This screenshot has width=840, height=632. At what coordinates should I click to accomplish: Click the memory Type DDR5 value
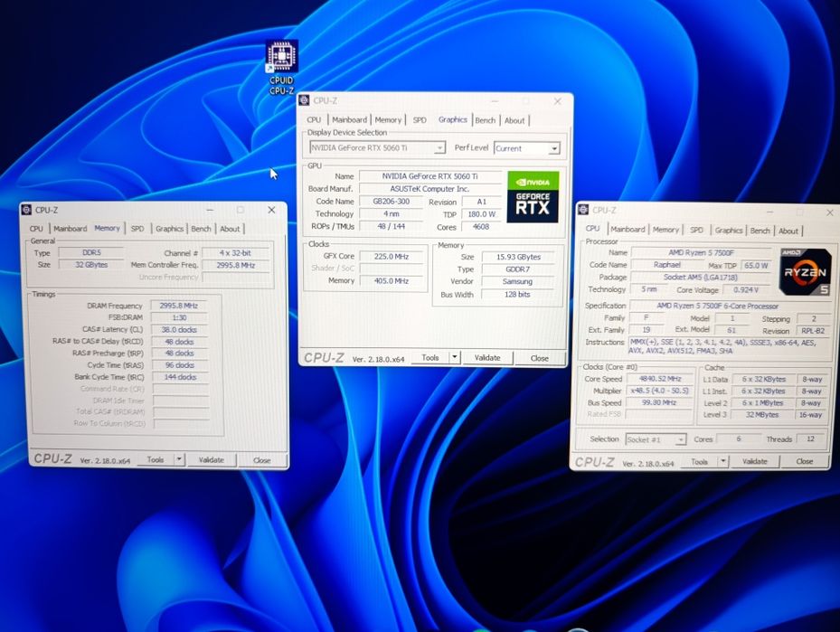pyautogui.click(x=91, y=252)
